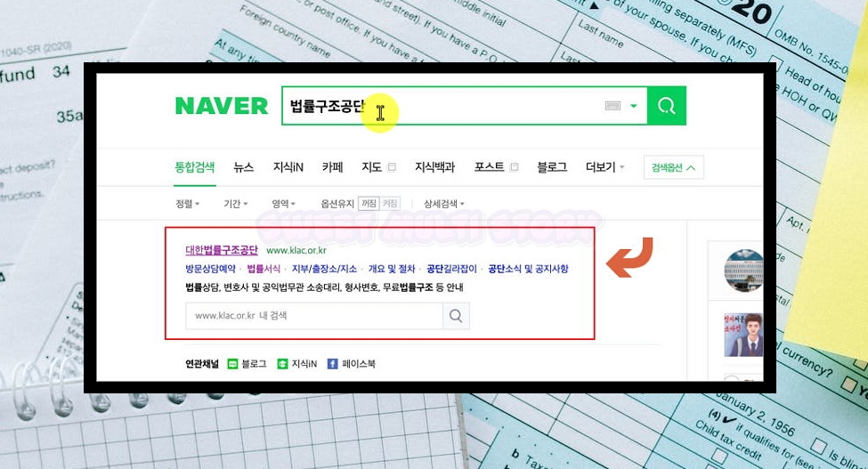Switch to the 블로그 tab

[552, 167]
